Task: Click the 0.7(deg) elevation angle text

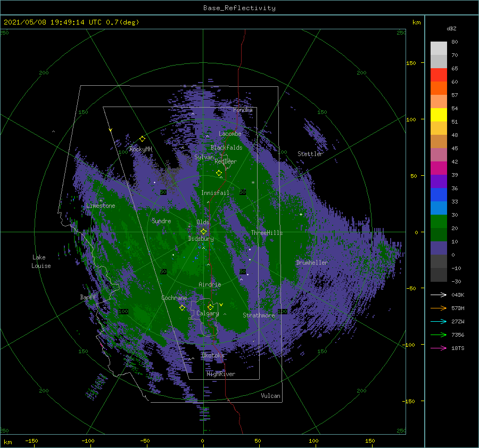Action: click(x=122, y=22)
